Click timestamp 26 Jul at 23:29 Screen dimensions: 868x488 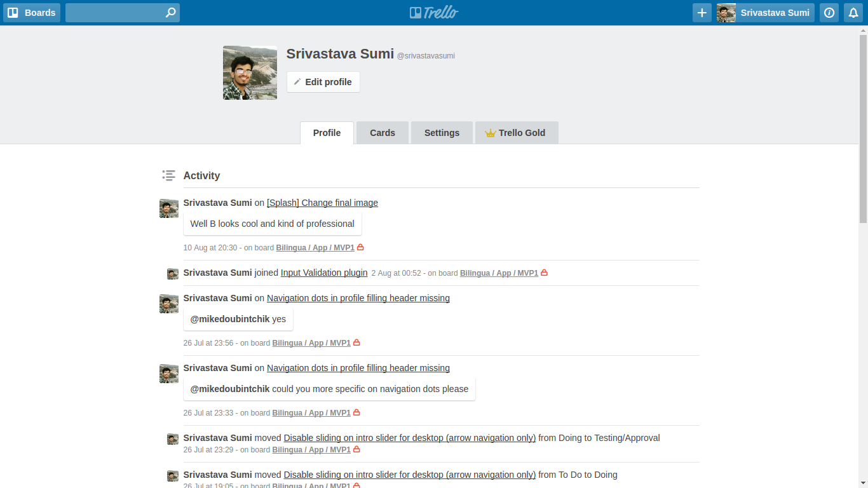point(208,450)
